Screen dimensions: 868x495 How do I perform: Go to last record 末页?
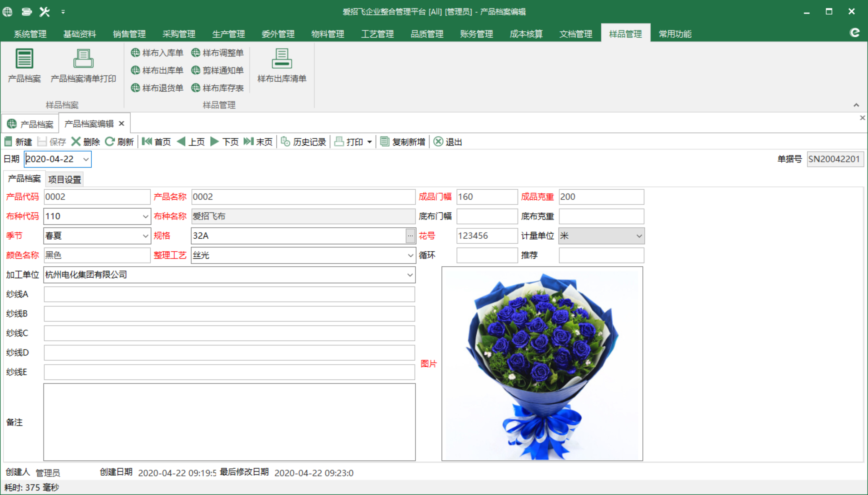point(258,142)
